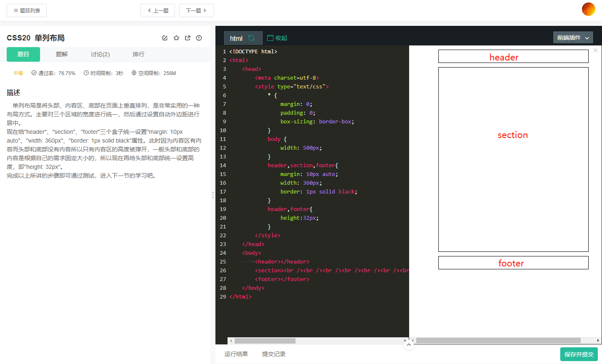Click code editor scrollbar left arrow
Image resolution: width=602 pixels, height=364 pixels.
[x=231, y=341]
